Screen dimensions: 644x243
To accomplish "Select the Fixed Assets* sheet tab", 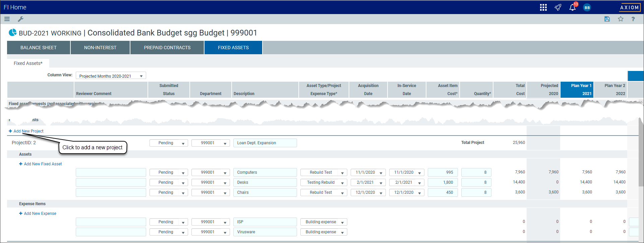I will point(28,63).
